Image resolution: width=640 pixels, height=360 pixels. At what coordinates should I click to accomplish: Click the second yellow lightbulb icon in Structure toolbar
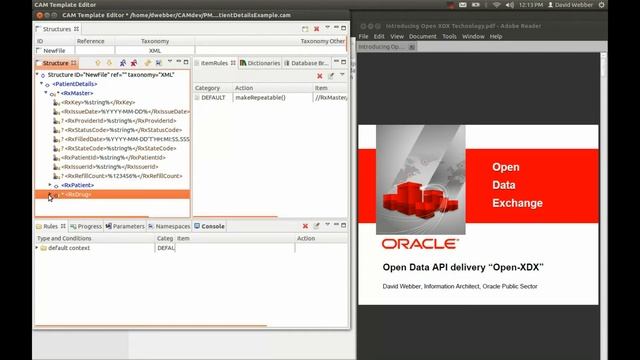coord(109,63)
